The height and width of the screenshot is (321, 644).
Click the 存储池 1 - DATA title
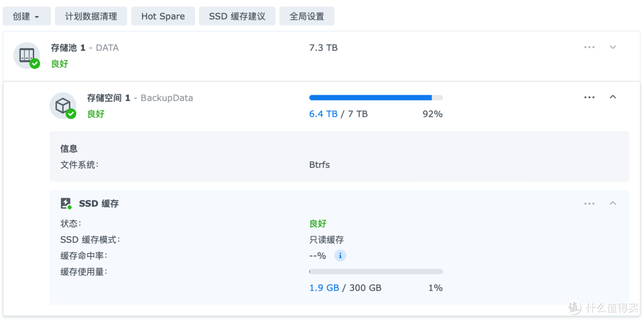click(85, 48)
